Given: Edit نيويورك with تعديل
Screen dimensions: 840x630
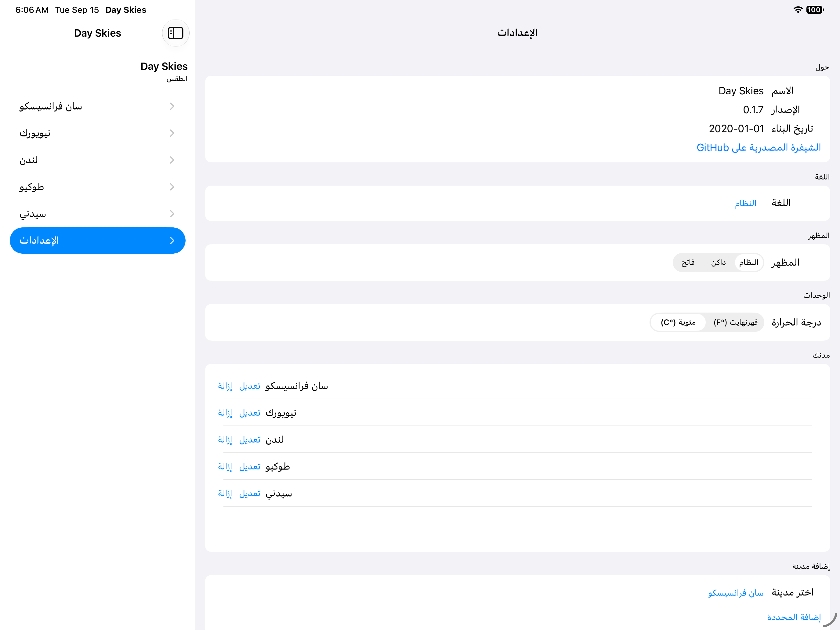Looking at the screenshot, I should [x=250, y=413].
